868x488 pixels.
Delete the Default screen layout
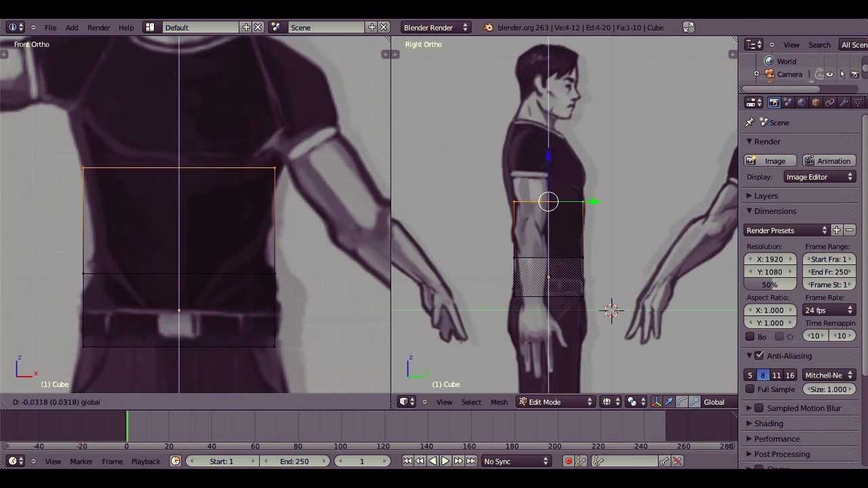pos(258,28)
